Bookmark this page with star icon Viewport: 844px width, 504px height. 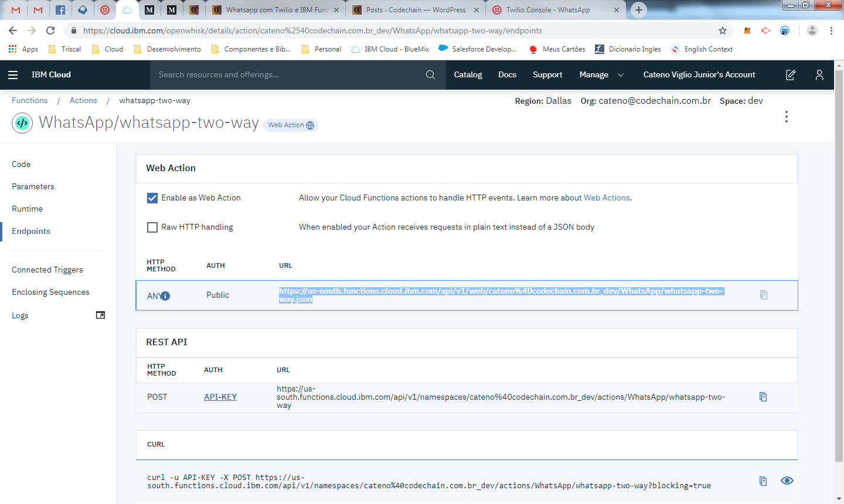point(723,30)
